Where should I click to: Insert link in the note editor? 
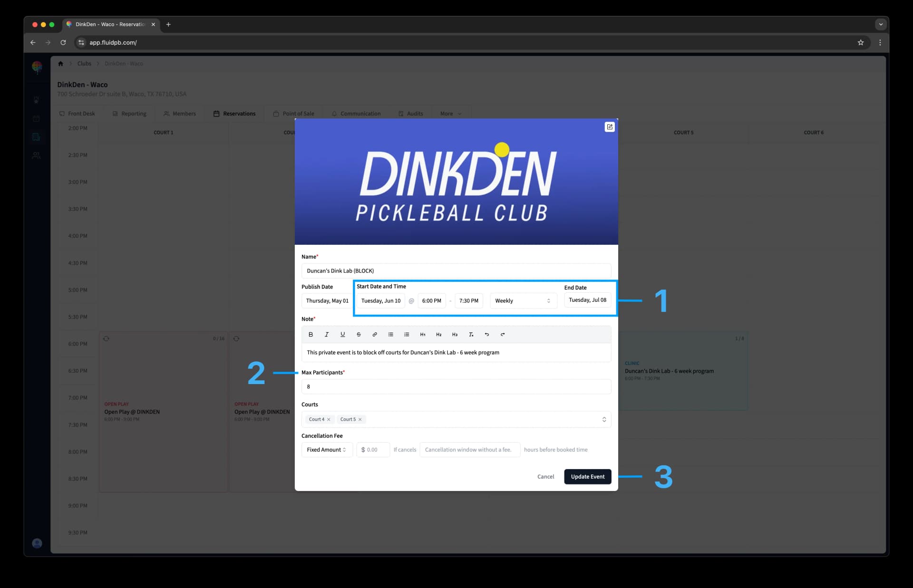pyautogui.click(x=375, y=335)
